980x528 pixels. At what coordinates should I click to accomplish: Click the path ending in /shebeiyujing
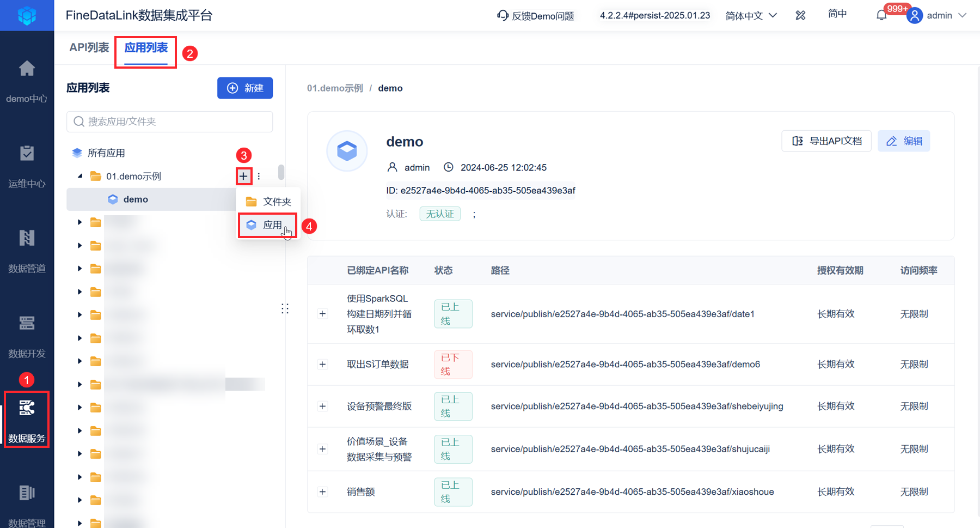[x=637, y=406]
